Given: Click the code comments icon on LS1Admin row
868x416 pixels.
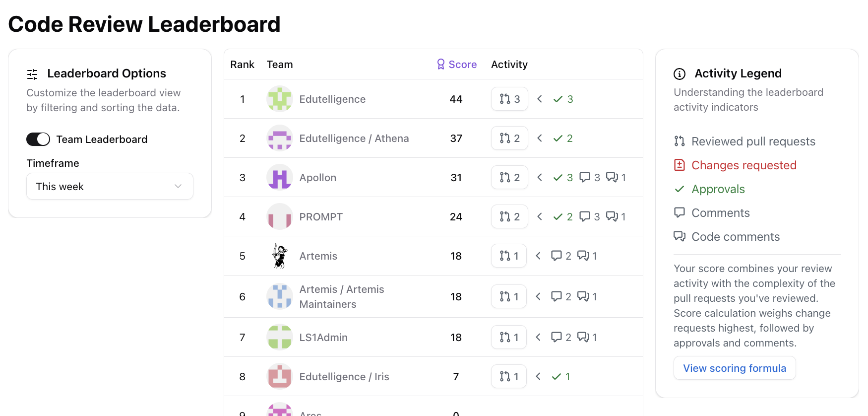Looking at the screenshot, I should [583, 337].
